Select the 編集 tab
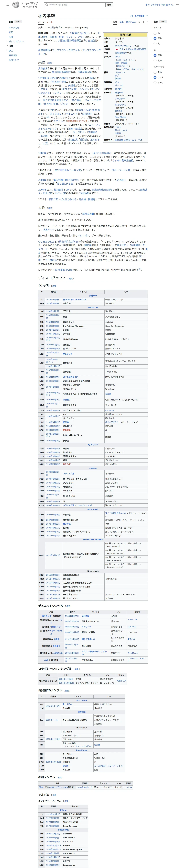186x868 pixels. [122, 22]
